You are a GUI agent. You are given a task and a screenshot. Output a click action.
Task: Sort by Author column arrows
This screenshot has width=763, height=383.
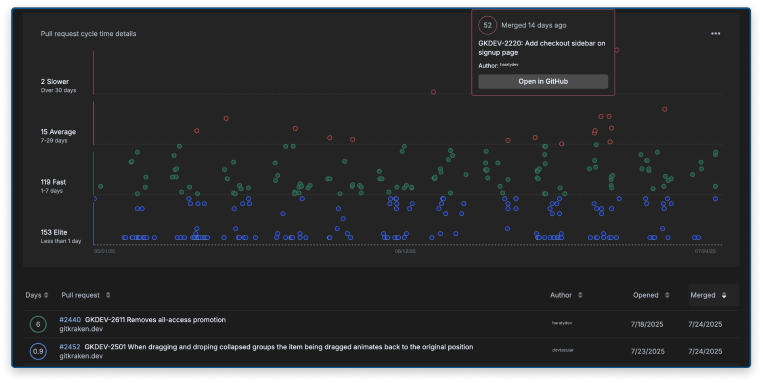coord(580,295)
